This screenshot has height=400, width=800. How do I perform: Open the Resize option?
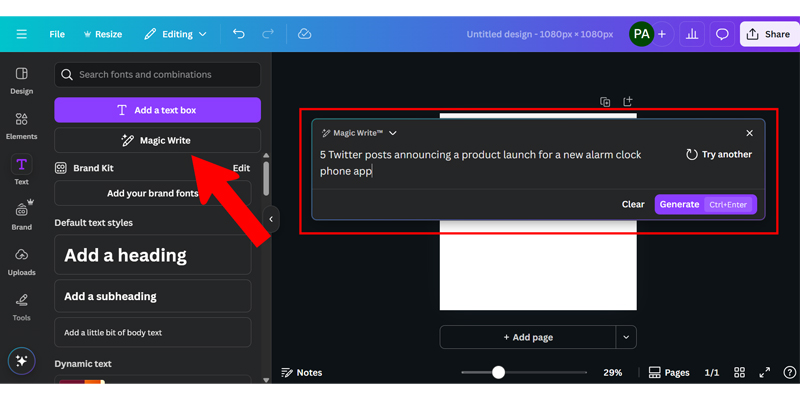click(x=103, y=34)
